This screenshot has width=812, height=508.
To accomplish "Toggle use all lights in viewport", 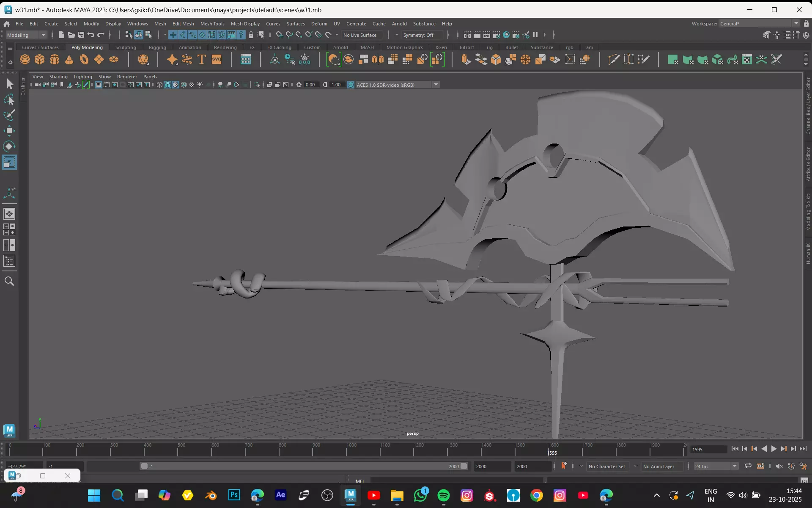I will (x=200, y=85).
